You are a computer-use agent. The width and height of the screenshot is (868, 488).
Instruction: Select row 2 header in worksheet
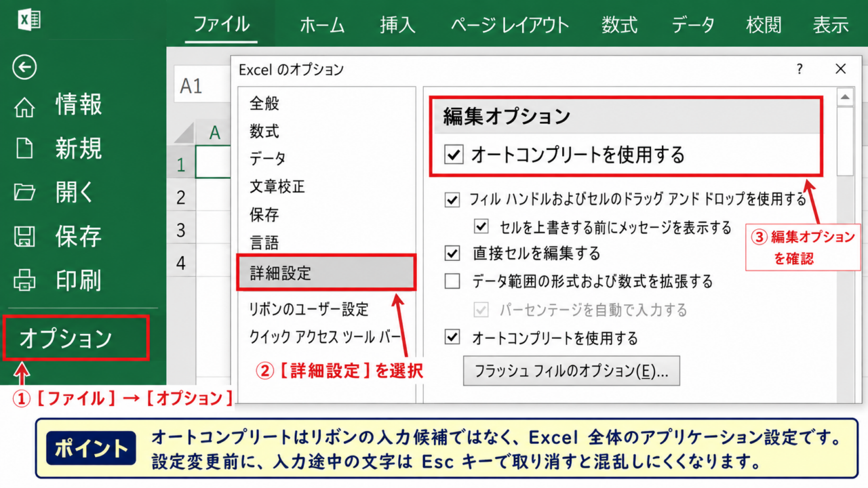[180, 197]
